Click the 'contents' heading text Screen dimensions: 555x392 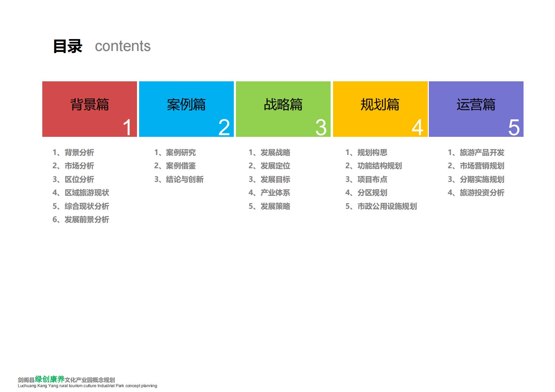tap(123, 46)
